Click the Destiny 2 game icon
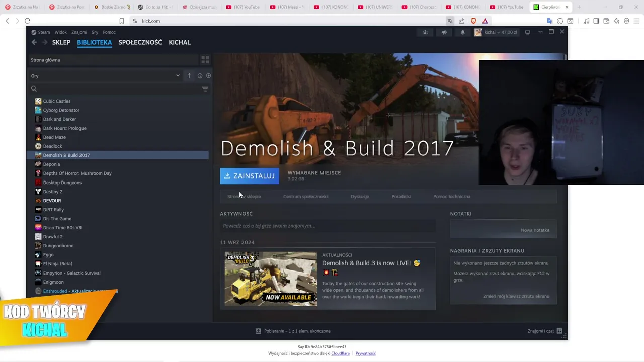 (x=38, y=192)
